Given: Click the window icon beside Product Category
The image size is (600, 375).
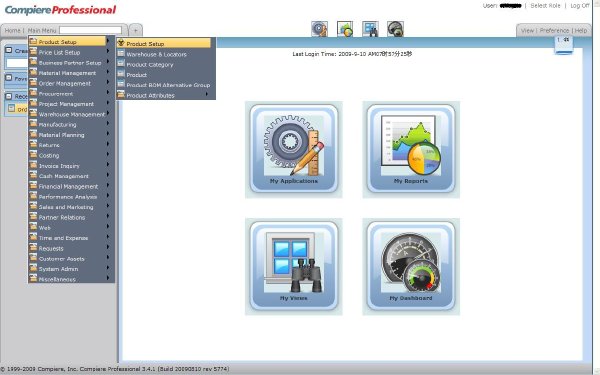Looking at the screenshot, I should pos(121,64).
